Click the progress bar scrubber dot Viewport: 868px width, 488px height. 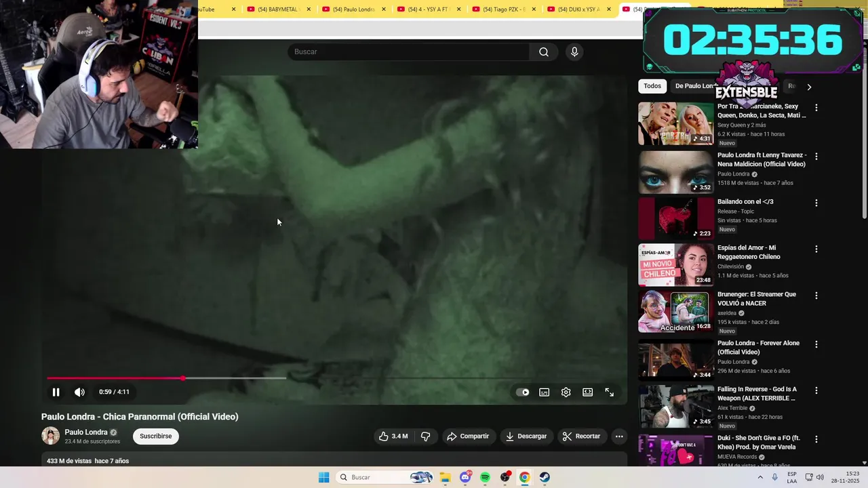(x=183, y=378)
